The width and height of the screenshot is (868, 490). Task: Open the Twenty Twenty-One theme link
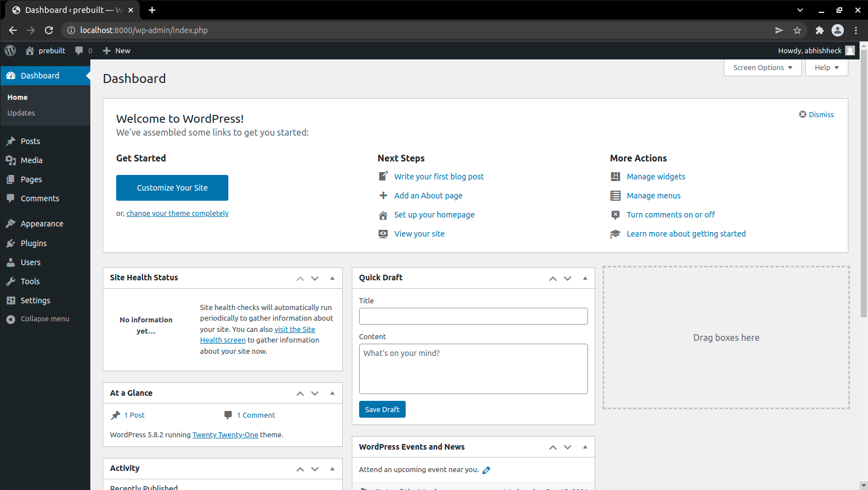click(225, 434)
